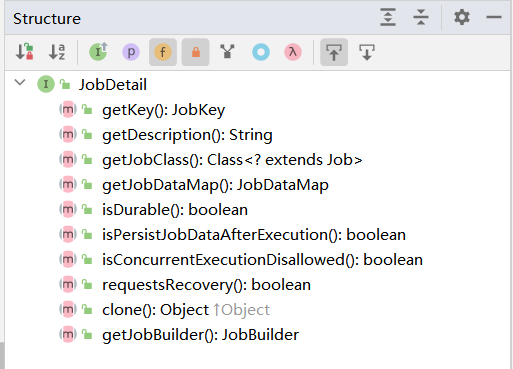The image size is (513, 369).
Task: Toggle the Always Select Opened Element button
Action: 334,52
